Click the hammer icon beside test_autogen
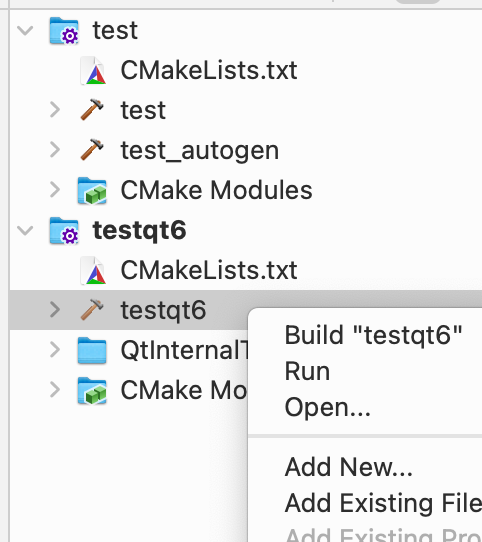Screen dimensions: 482x542 click(92, 150)
